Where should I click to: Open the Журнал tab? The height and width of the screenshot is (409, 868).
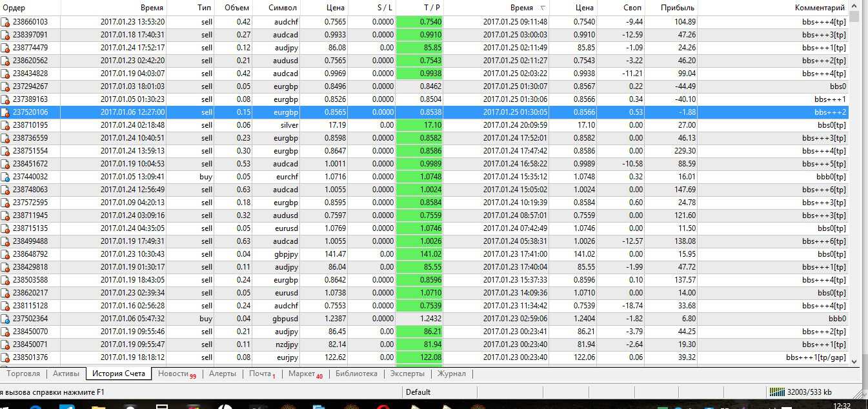tap(451, 374)
